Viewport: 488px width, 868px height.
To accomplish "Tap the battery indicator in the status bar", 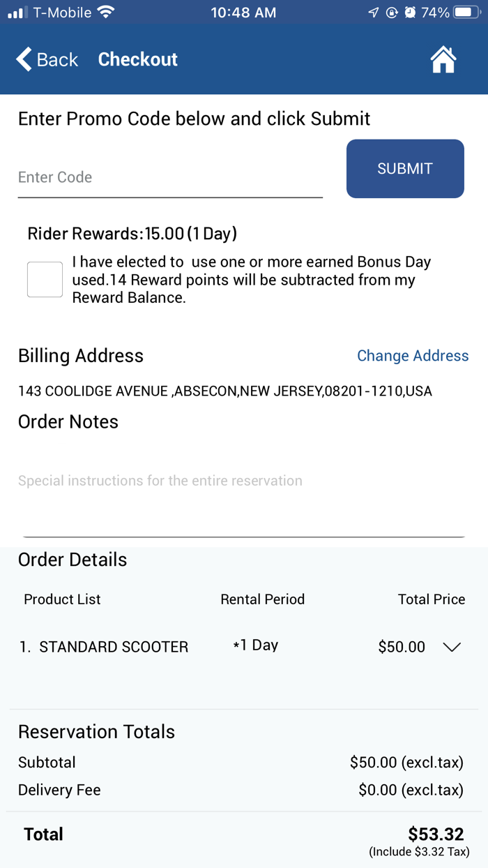I will tap(464, 11).
